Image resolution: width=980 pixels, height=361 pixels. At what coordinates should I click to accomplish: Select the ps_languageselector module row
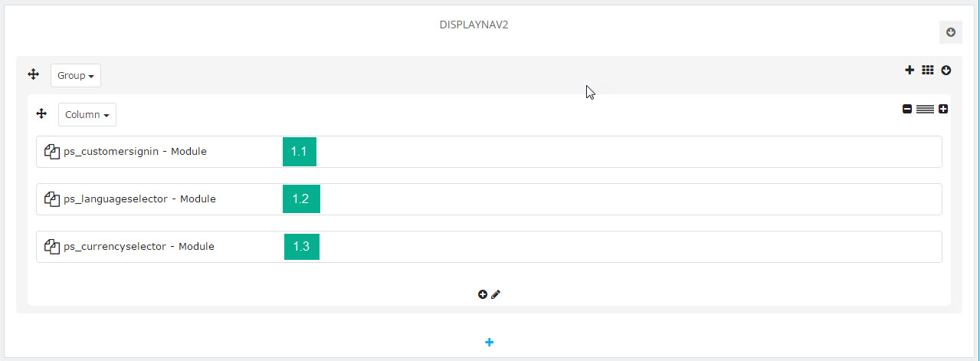(x=489, y=199)
